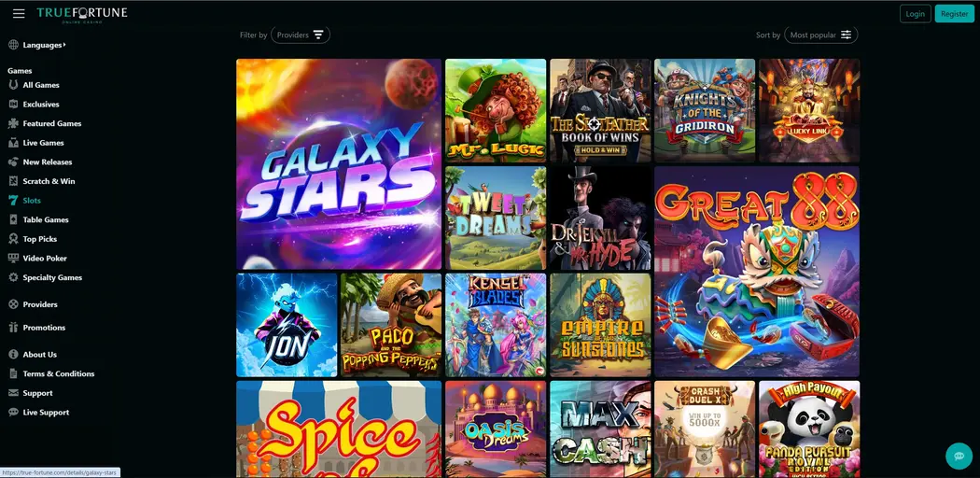Click the Video Poker icon

tap(13, 258)
